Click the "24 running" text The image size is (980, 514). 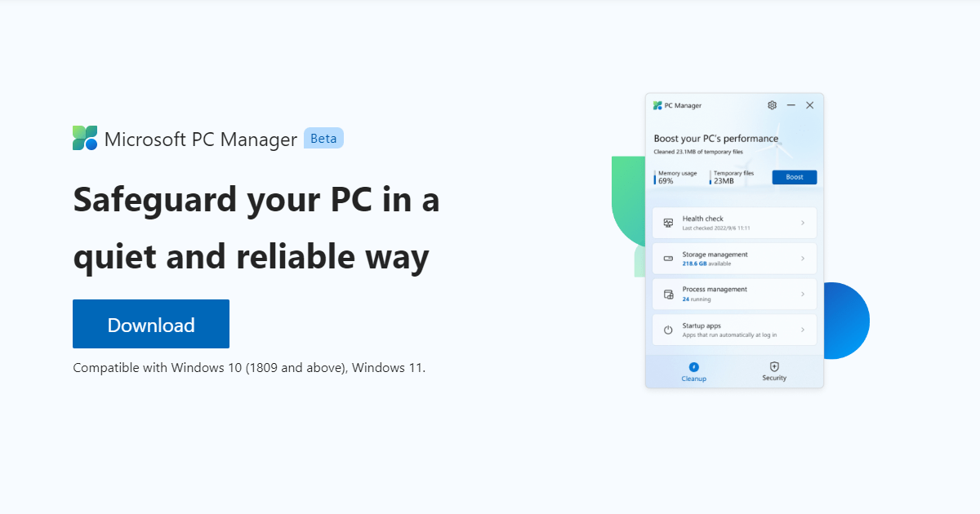tap(697, 299)
